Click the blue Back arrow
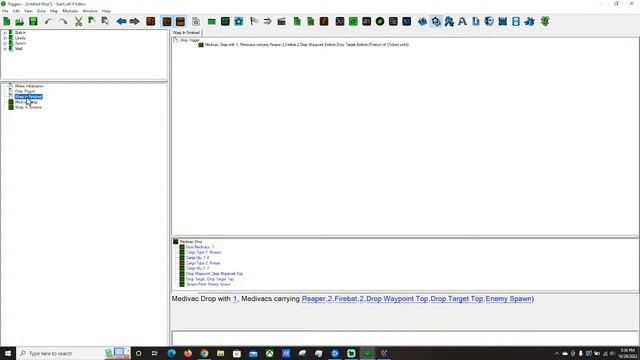 pyautogui.click(x=121, y=21)
